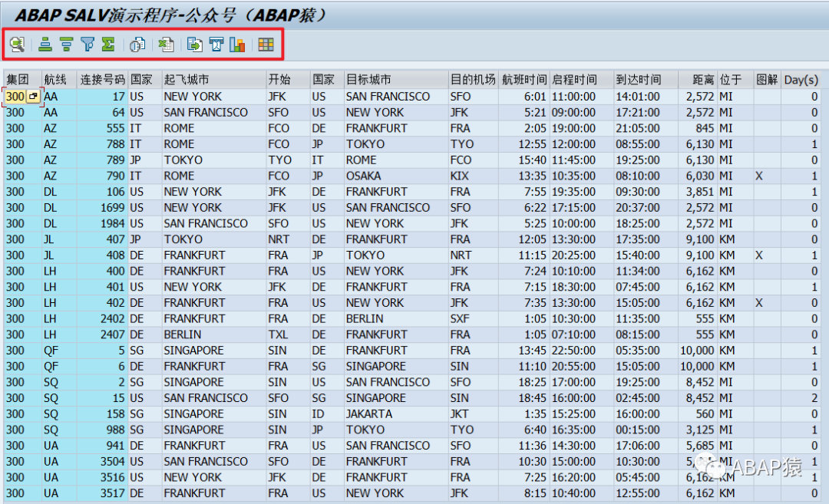Click the Sort Ascending toolbar icon
Viewport: 829px width, 504px height.
click(x=45, y=44)
